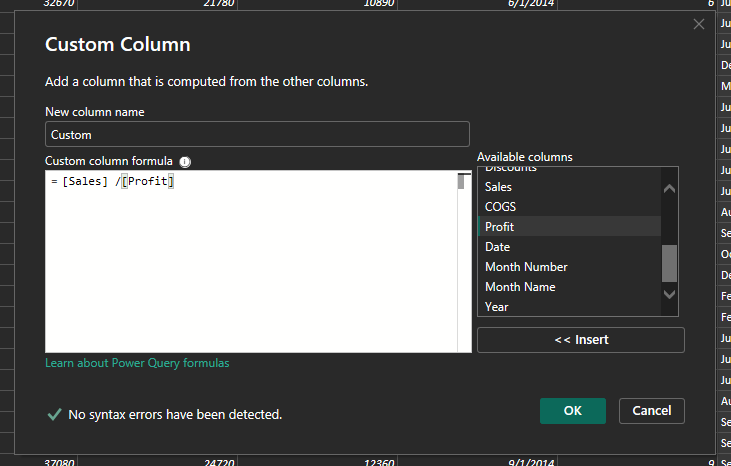The width and height of the screenshot is (731, 466).
Task: Click the Cancel button
Action: tap(651, 411)
